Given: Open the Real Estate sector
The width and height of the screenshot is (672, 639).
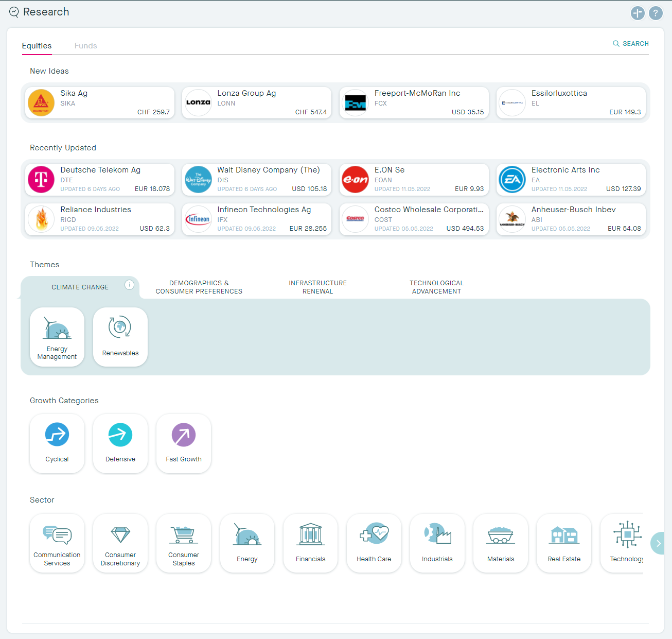Looking at the screenshot, I should 563,543.
